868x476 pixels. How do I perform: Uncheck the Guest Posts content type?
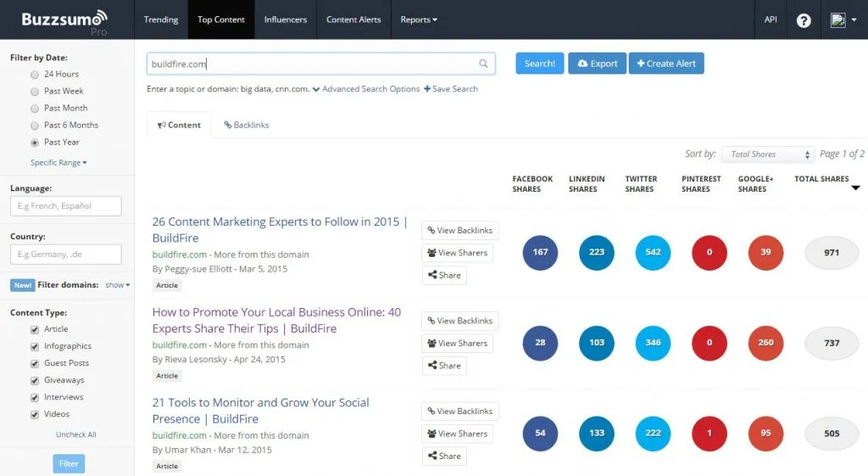coord(35,364)
